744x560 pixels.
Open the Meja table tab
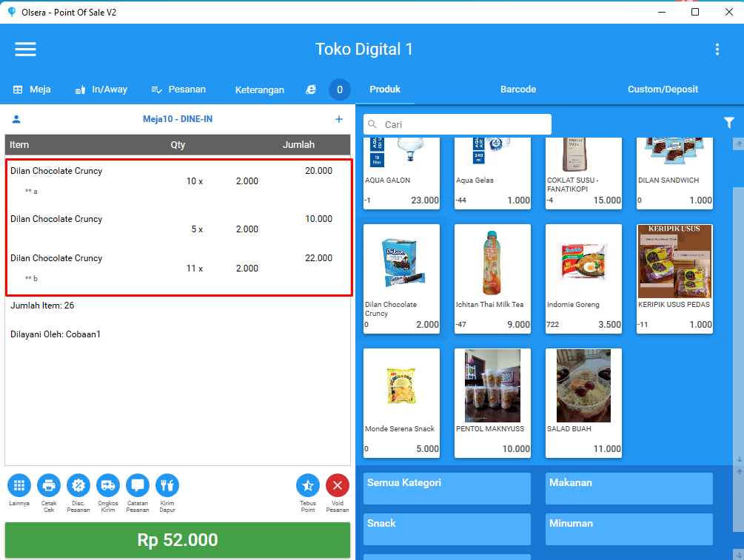(x=32, y=90)
